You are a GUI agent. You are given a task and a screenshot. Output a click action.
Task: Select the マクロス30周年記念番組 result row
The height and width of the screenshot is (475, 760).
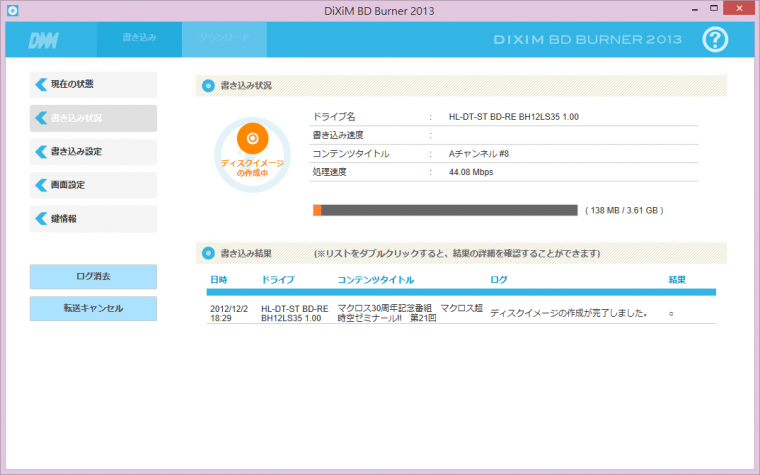(x=461, y=313)
